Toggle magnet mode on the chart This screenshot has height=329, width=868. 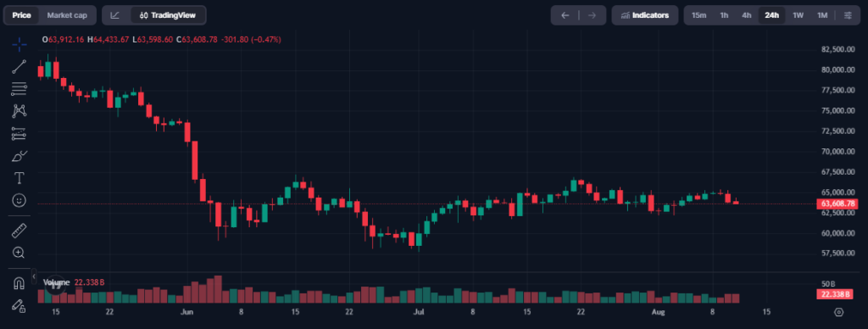(x=19, y=283)
